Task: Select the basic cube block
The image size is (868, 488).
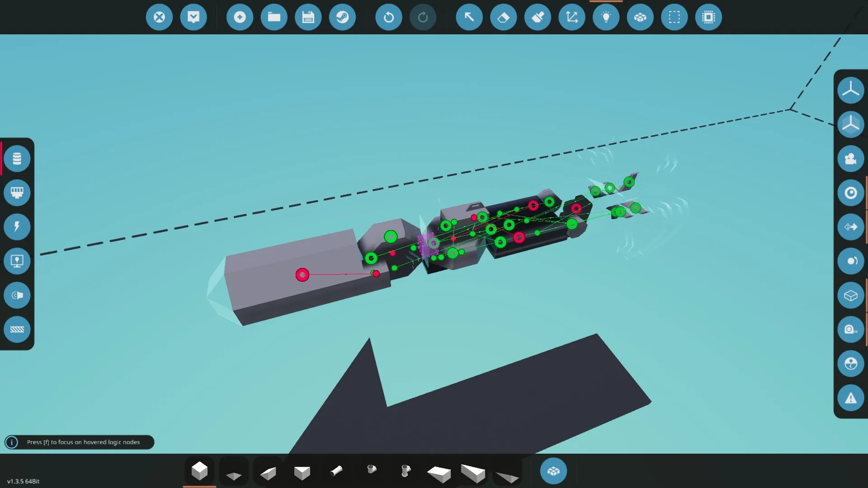Action: (x=199, y=471)
